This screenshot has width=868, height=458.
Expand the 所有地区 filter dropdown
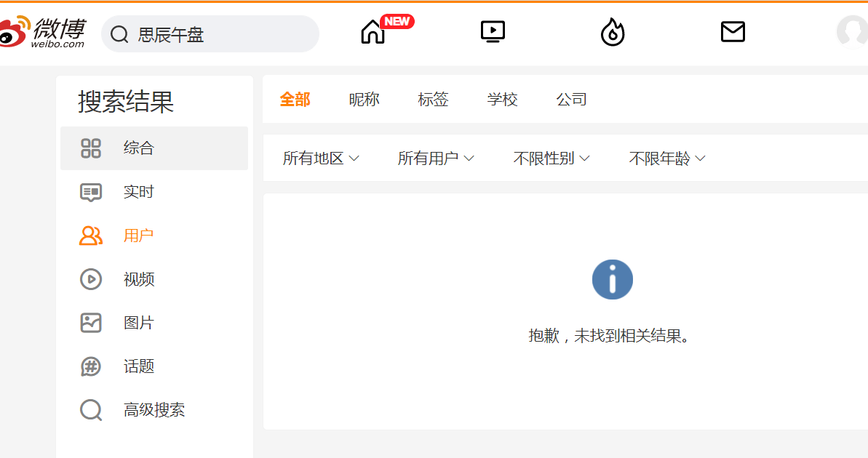tap(320, 158)
